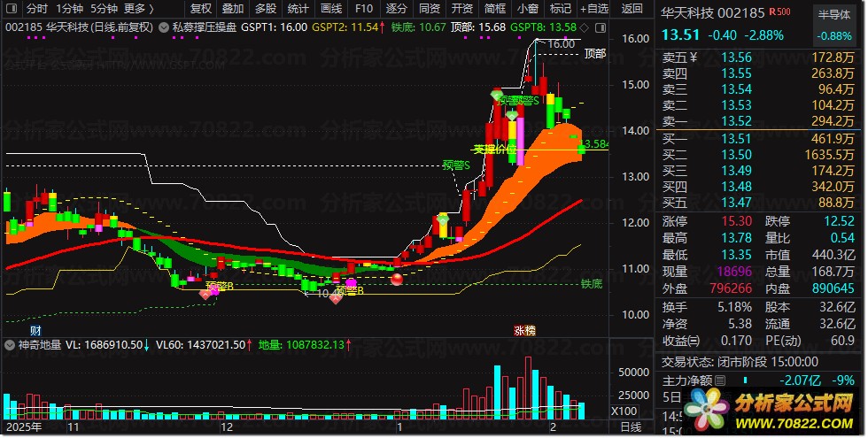Open 同资 toolbar item
The image size is (868, 438).
429,9
